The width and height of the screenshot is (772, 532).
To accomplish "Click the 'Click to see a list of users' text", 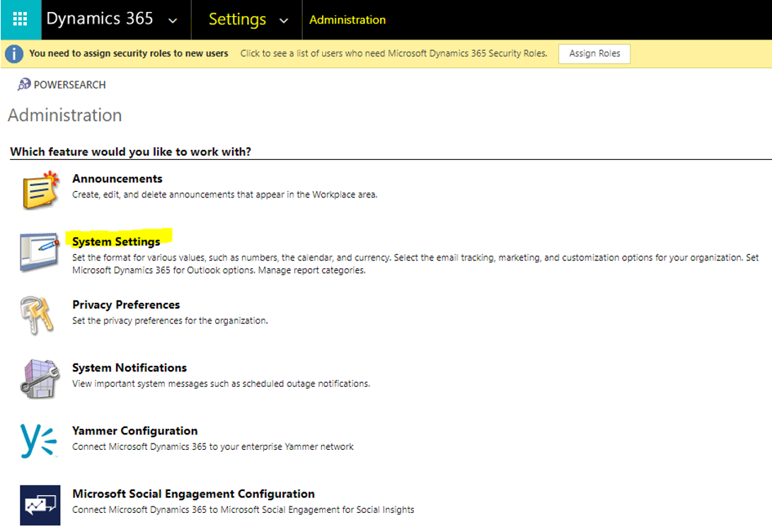I will click(x=394, y=53).
